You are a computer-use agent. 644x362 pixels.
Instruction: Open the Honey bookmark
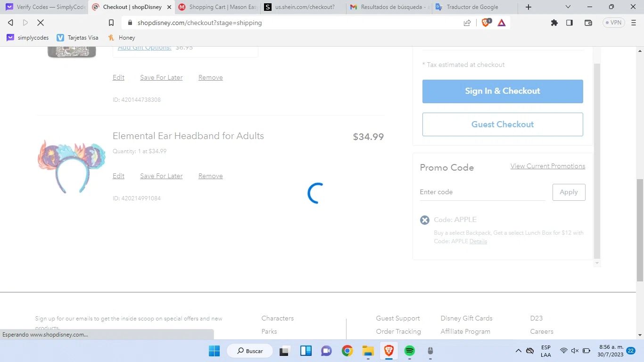[122, 38]
